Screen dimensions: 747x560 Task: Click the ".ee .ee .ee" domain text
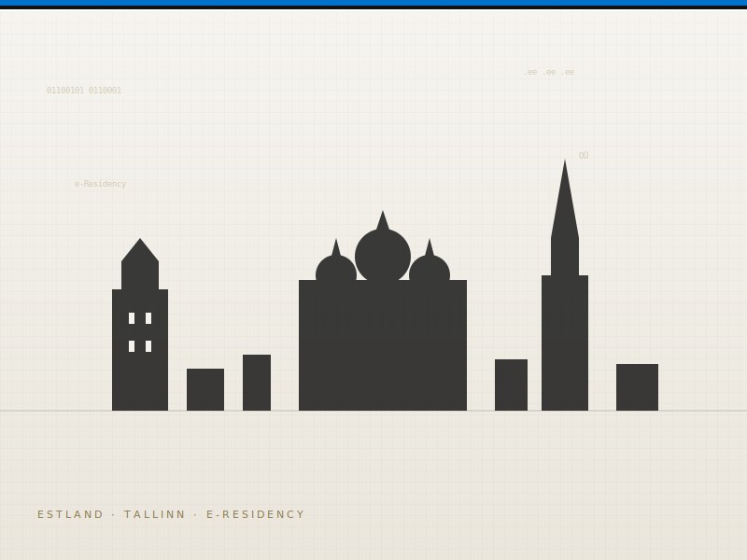[549, 72]
